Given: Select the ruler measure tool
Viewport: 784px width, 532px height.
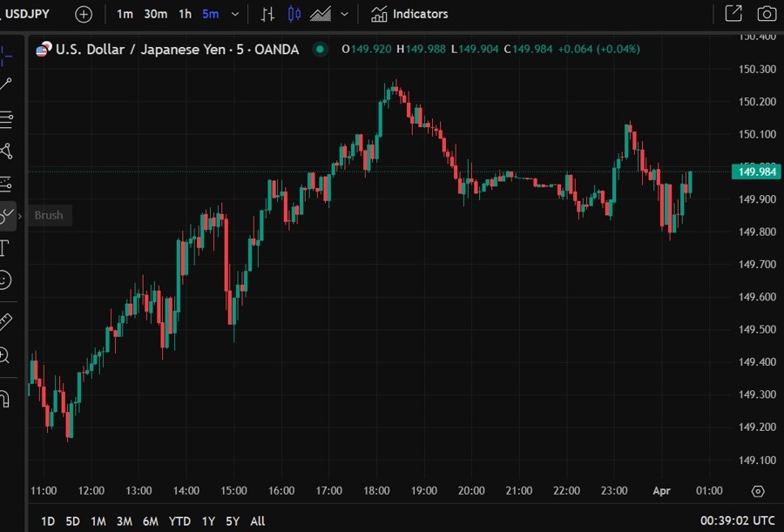Looking at the screenshot, I should point(5,321).
